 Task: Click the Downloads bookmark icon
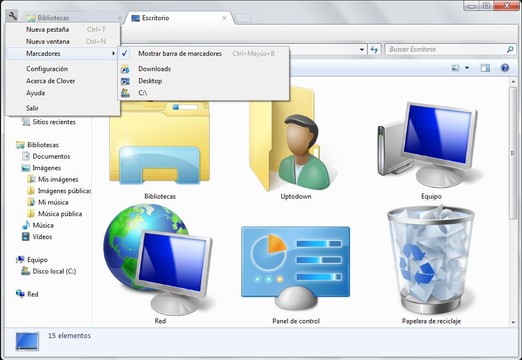pyautogui.click(x=125, y=69)
